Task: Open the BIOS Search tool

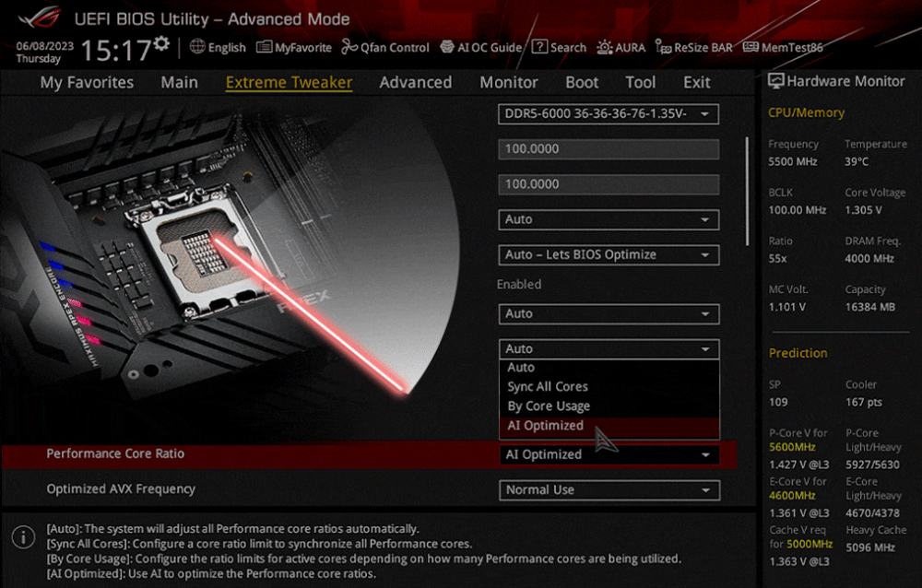Action: pos(559,47)
